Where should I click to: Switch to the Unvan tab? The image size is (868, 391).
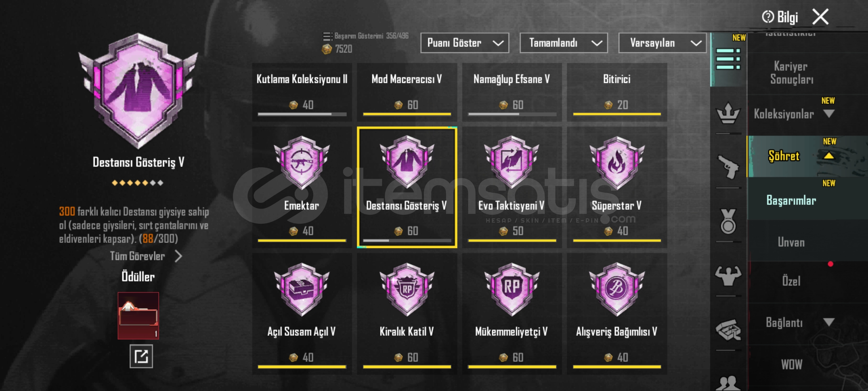click(x=791, y=242)
